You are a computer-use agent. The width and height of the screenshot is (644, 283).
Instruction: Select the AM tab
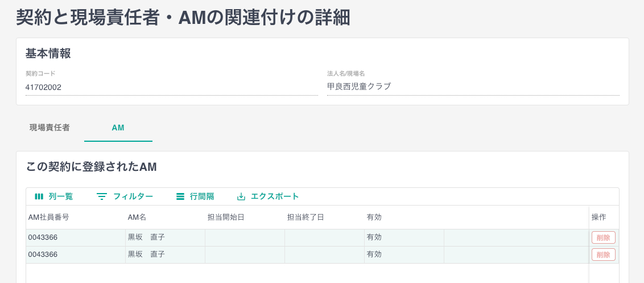pos(118,128)
